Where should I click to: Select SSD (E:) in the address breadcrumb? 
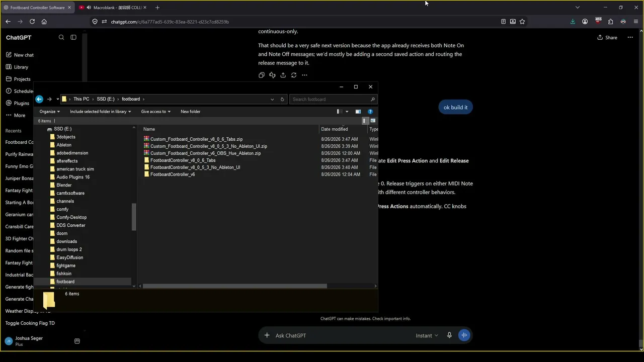tap(106, 99)
